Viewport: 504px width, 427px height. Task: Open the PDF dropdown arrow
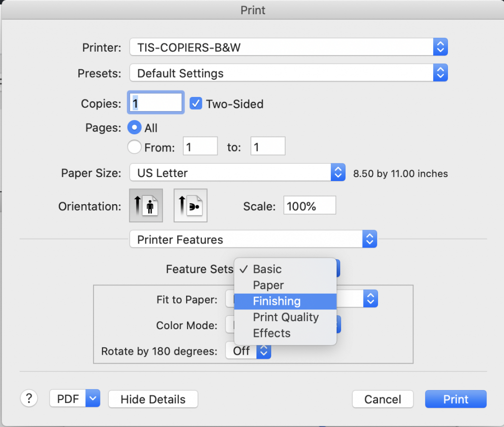pos(93,398)
